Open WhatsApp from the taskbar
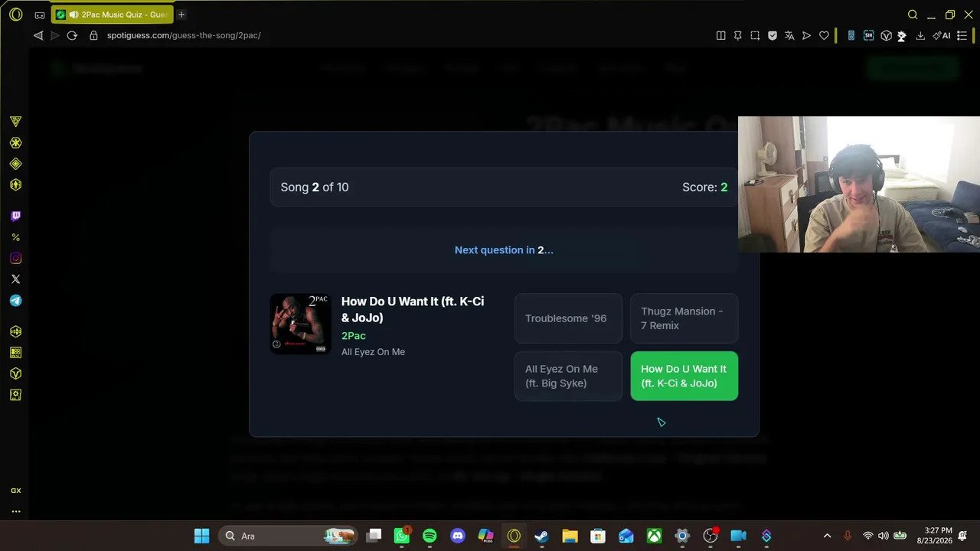The image size is (980, 551). pos(402,536)
